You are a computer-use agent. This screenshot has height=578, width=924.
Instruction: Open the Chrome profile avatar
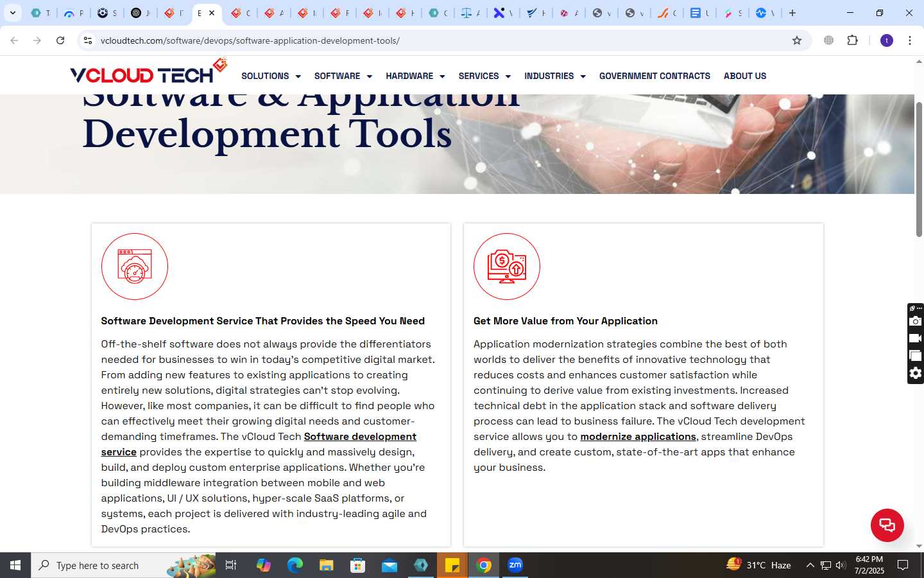tap(887, 40)
